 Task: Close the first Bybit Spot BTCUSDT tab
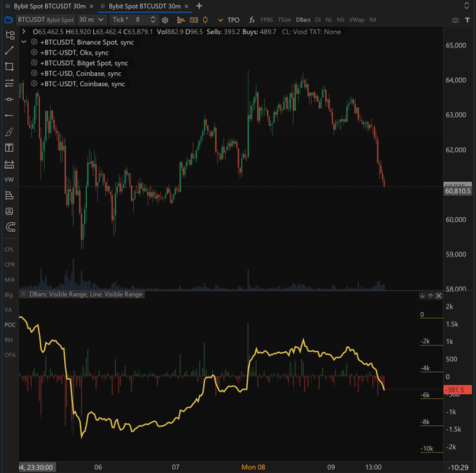tap(92, 6)
